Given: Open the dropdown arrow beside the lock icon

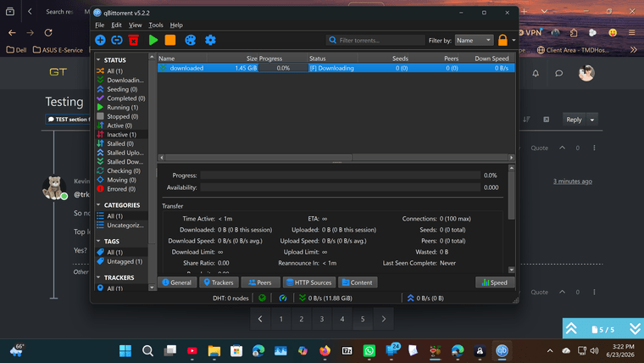Looking at the screenshot, I should (x=514, y=41).
